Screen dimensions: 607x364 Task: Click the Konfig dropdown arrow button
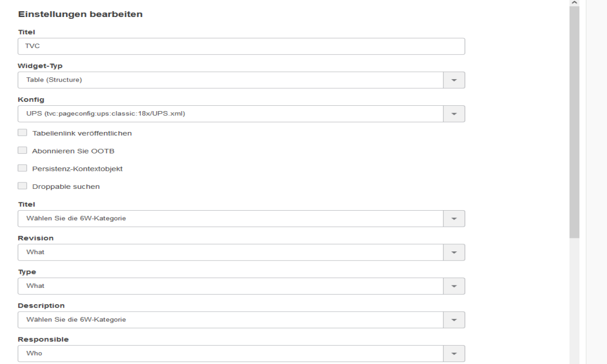point(455,114)
